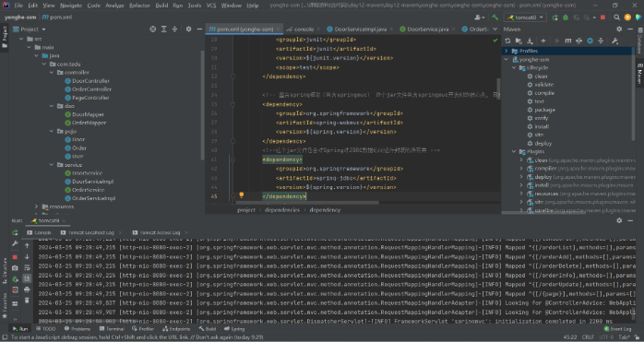644x342 pixels.
Task: Click the editor horizontal scrollbar
Action: (x=307, y=203)
